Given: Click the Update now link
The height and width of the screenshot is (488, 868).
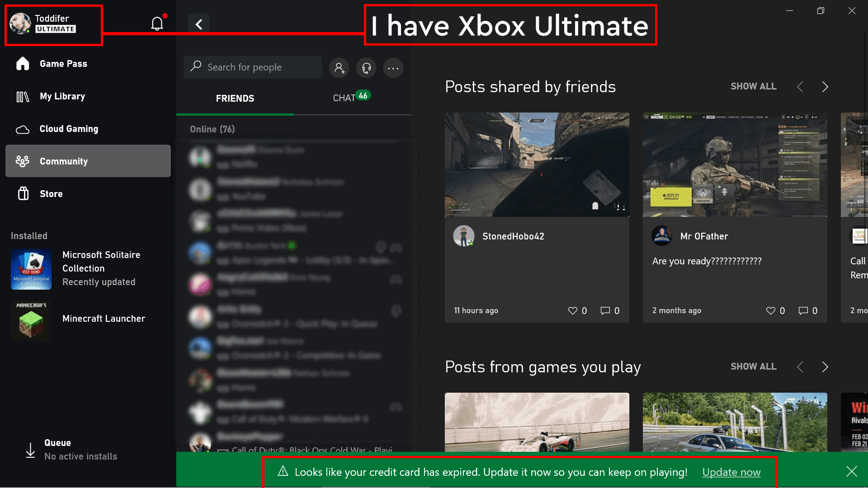Looking at the screenshot, I should point(731,472).
